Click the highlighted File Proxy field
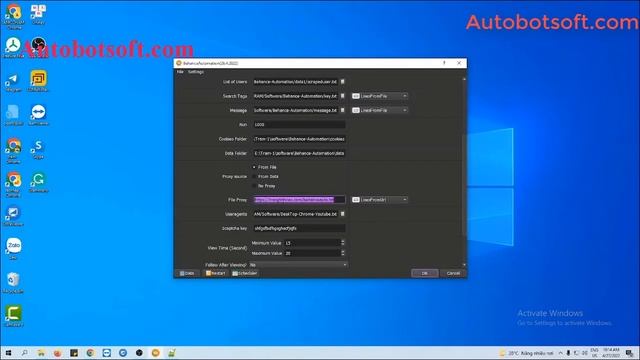Screen dimensions: 640x360 click(299, 200)
